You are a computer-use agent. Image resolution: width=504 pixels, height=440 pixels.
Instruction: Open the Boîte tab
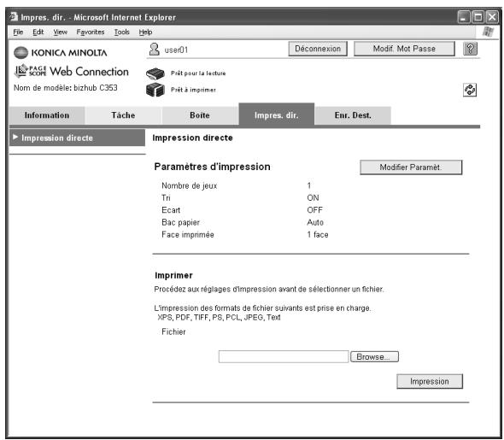coord(200,115)
